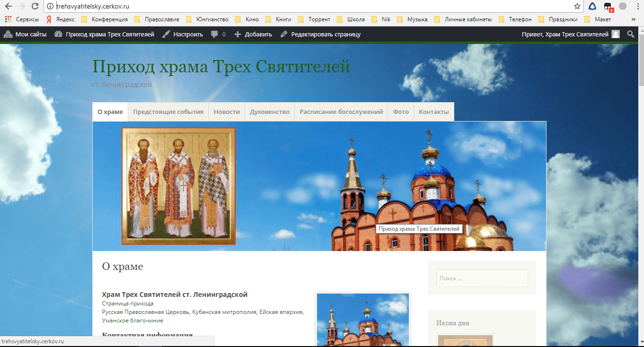
Task: Open the extension with red badge 4
Action: coord(608,7)
